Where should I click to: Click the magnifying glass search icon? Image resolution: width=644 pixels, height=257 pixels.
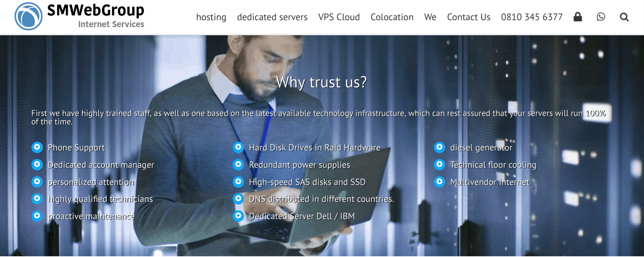click(x=624, y=17)
